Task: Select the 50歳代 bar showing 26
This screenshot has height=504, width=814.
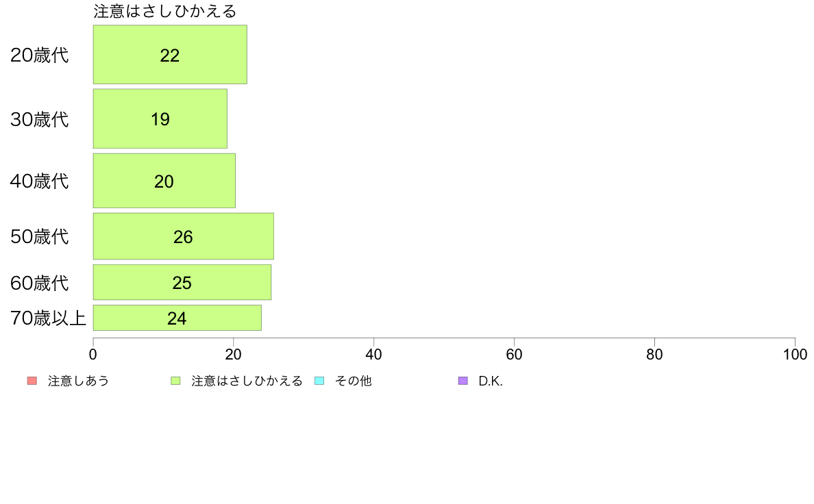Action: pyautogui.click(x=184, y=236)
